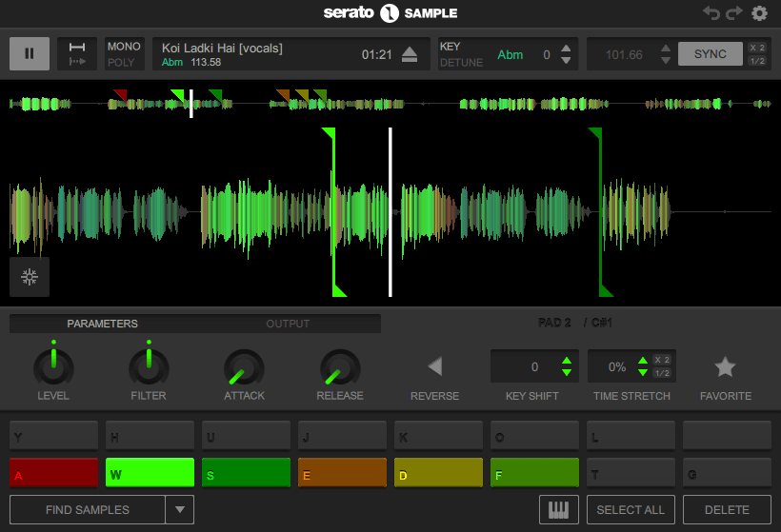Click the red cue marker in overview

coord(121,94)
